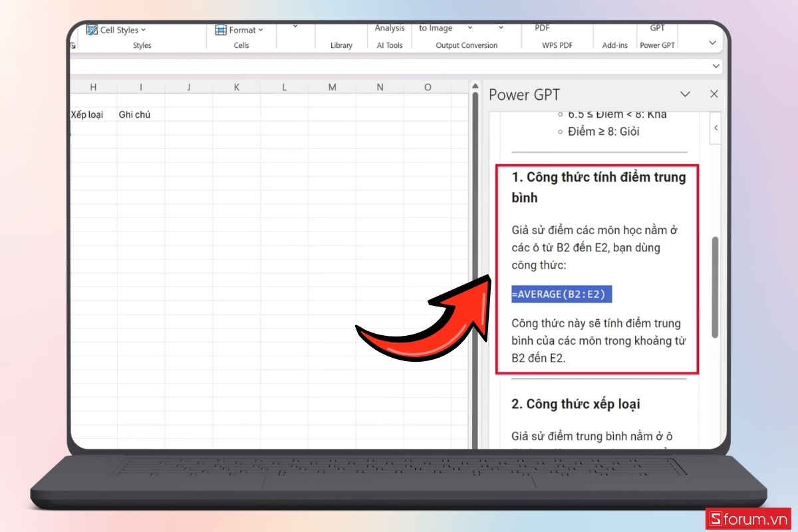This screenshot has width=798, height=532.
Task: Click the Add-ins group label
Action: (x=614, y=45)
